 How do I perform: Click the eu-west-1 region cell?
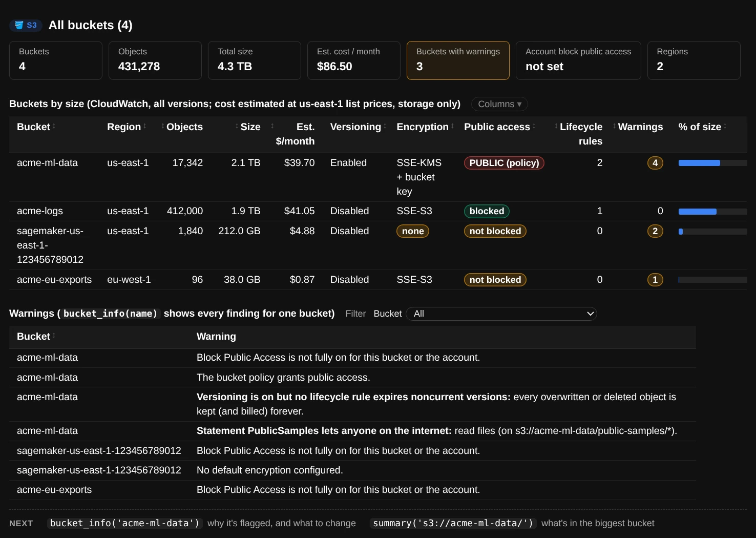pos(129,280)
